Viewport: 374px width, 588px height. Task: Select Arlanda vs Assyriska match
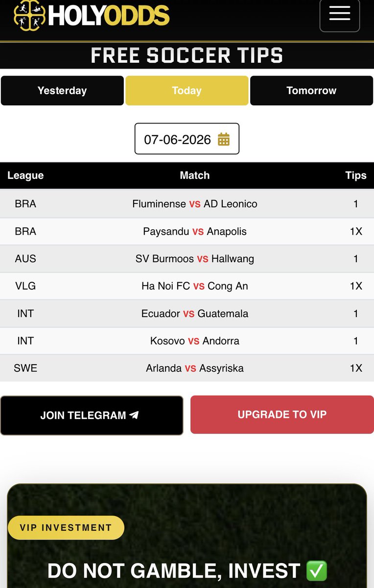pyautogui.click(x=187, y=368)
